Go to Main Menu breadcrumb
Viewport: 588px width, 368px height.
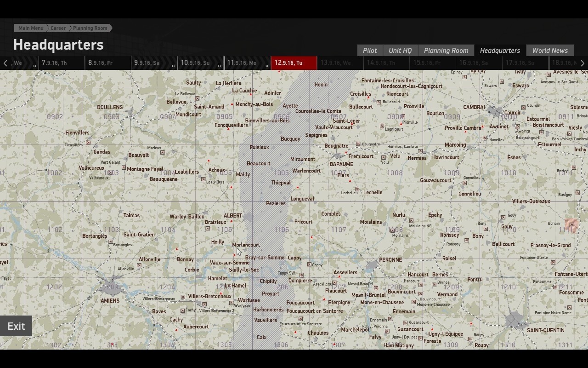[x=31, y=28]
